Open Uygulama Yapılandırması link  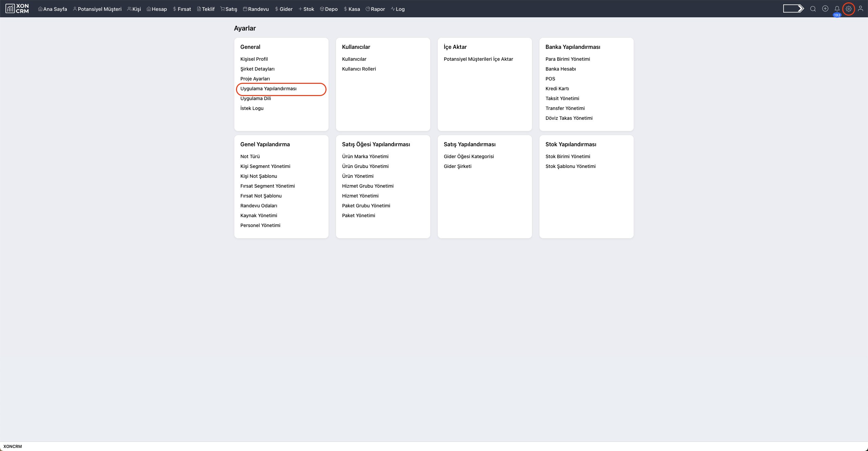click(x=268, y=89)
